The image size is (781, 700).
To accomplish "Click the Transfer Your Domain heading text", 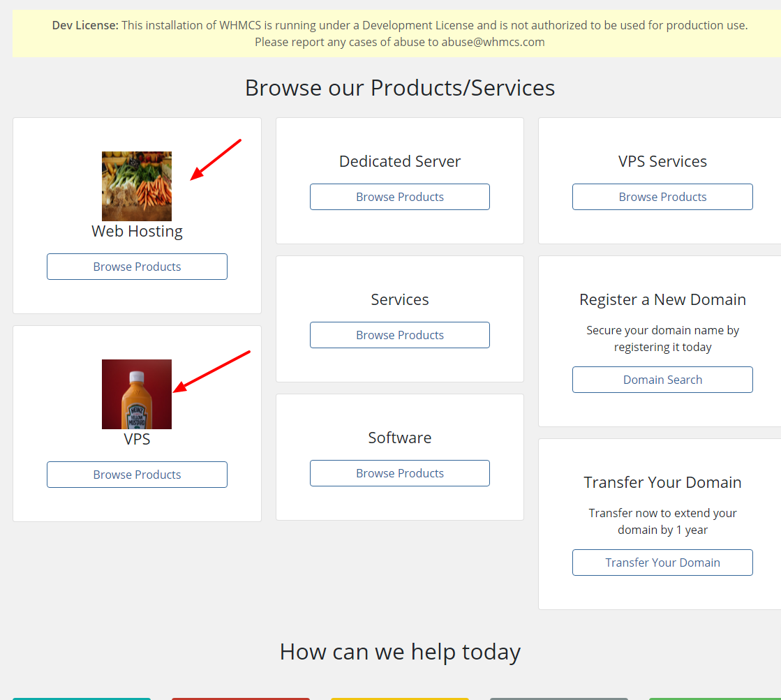I will pos(662,482).
